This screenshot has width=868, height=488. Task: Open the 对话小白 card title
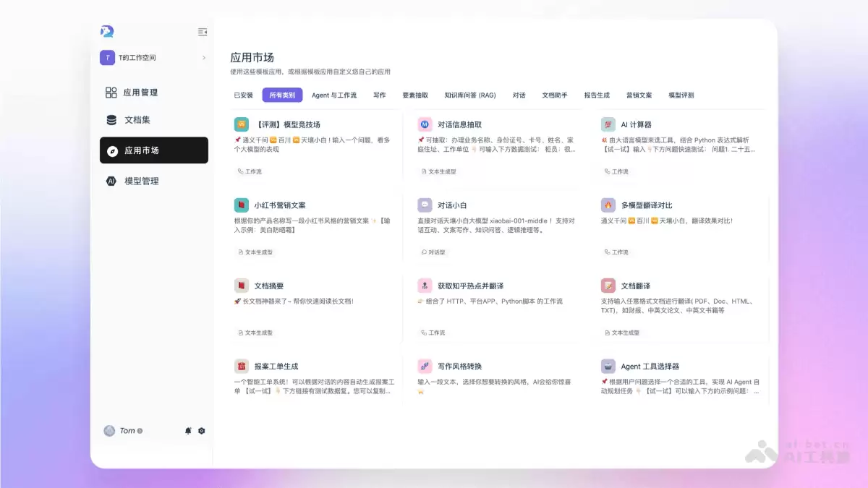pyautogui.click(x=452, y=205)
